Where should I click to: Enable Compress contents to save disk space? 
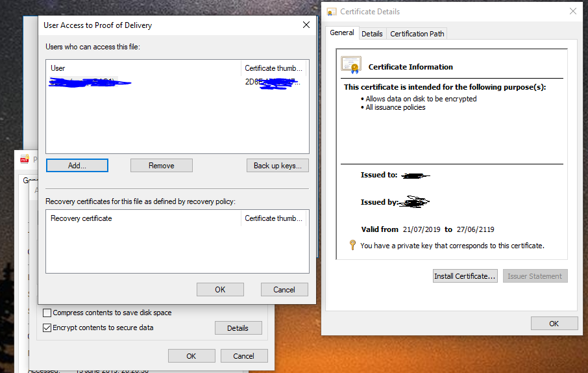[47, 313]
